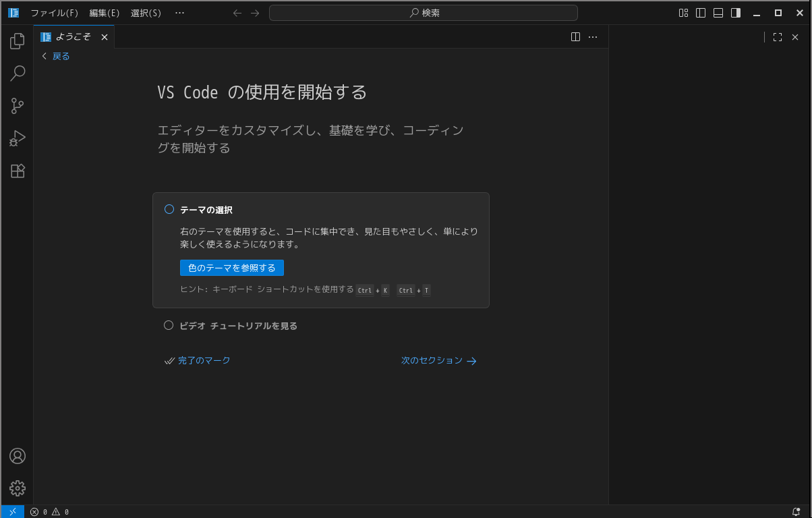
Task: Open the ファイル(F) menu
Action: click(54, 13)
